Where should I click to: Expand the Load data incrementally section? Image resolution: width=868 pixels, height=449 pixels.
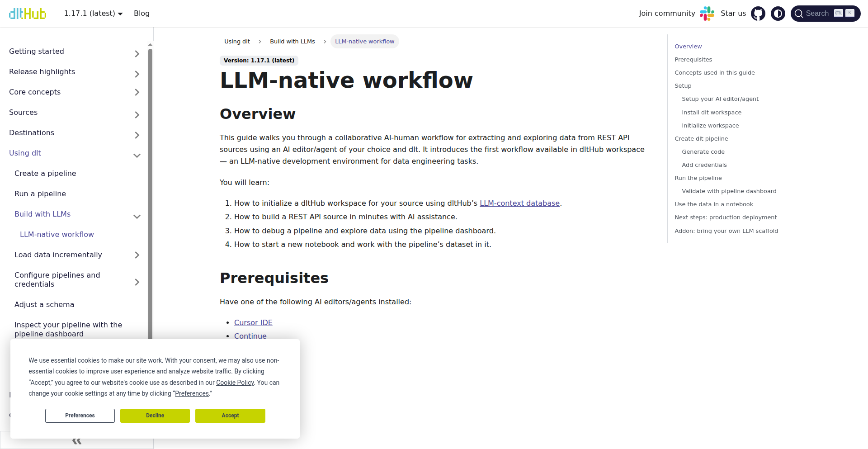point(137,255)
